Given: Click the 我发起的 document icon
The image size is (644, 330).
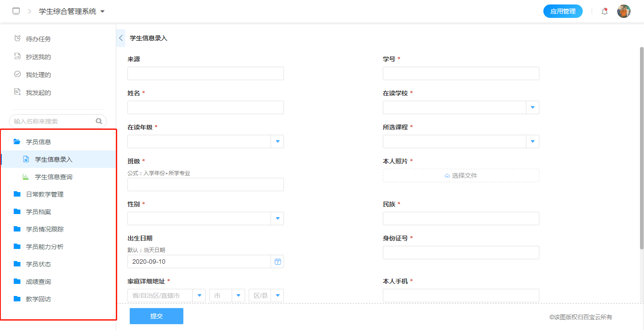Looking at the screenshot, I should (x=18, y=92).
